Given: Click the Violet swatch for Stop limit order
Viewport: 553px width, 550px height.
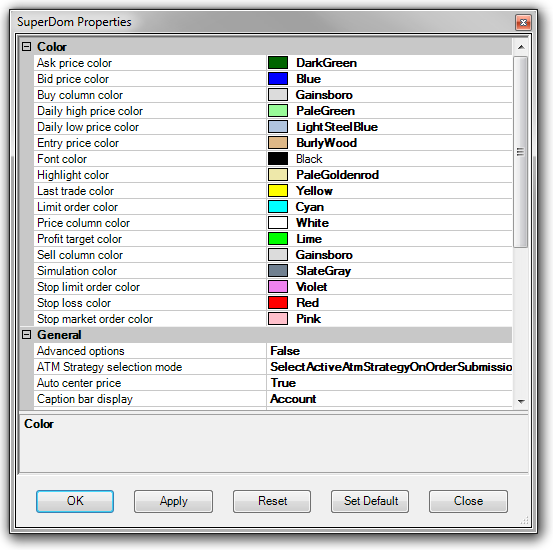Looking at the screenshot, I should pos(278,286).
